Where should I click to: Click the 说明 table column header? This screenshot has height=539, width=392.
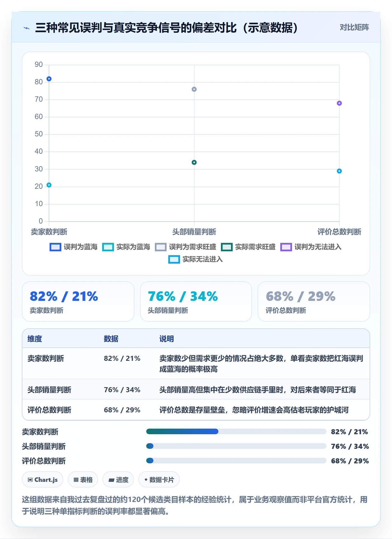click(167, 339)
